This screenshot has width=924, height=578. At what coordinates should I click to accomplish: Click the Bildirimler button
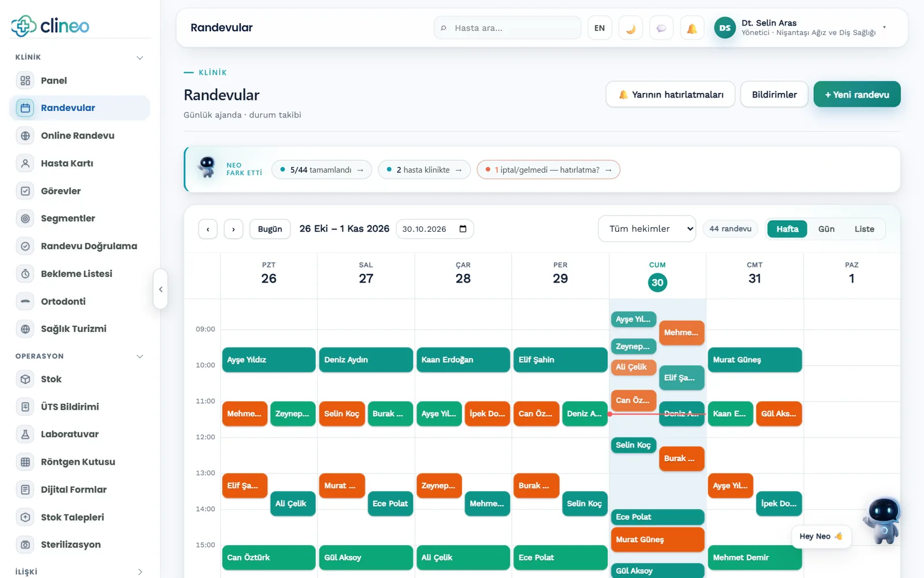tap(774, 94)
